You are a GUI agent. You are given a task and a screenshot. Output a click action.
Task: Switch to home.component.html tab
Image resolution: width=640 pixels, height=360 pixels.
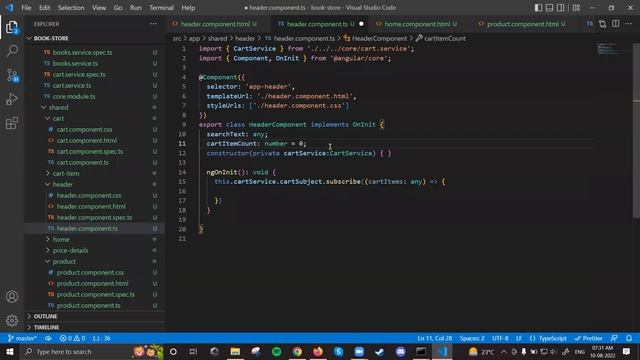click(417, 24)
